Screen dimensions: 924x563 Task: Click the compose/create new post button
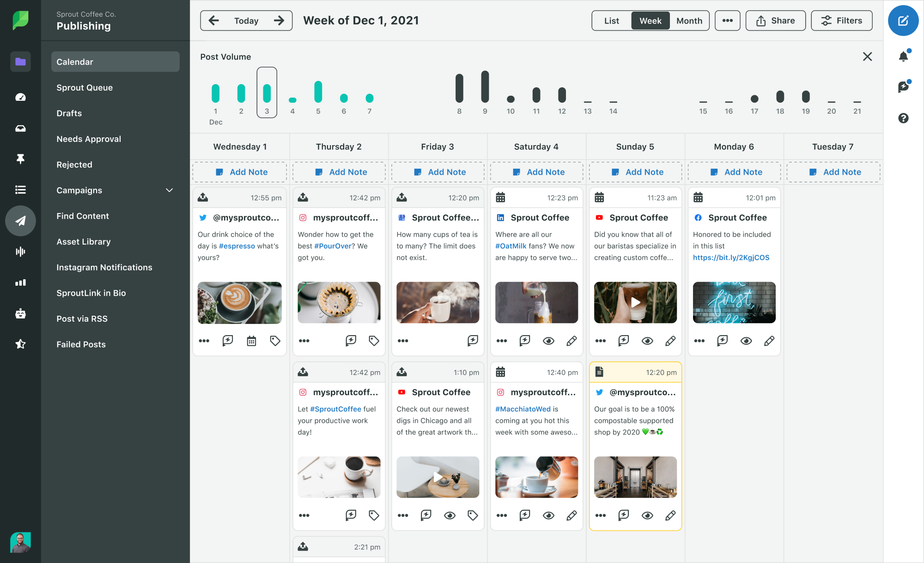[904, 20]
